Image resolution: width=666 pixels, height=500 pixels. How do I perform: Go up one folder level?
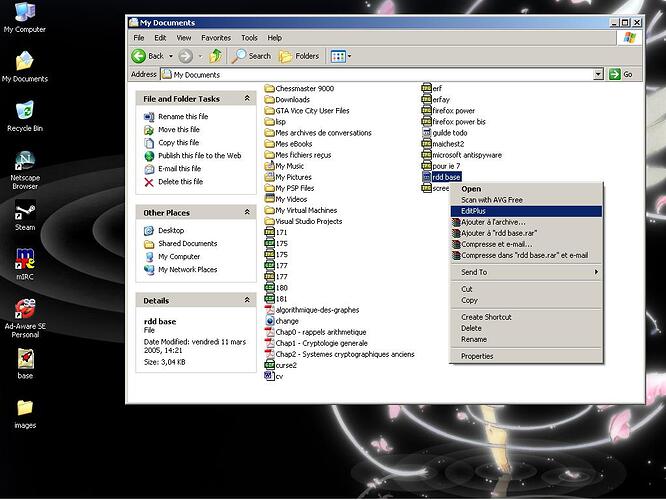216,56
